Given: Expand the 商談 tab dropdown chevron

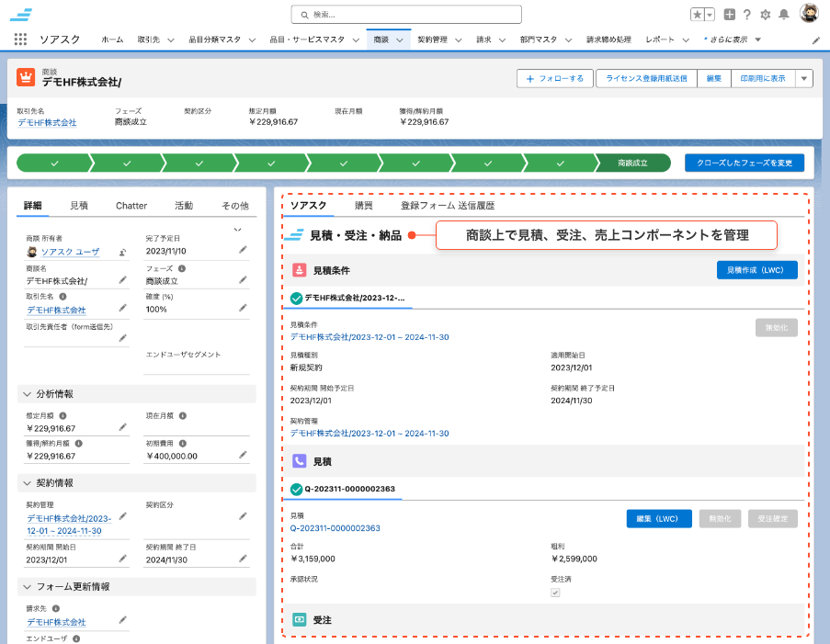Looking at the screenshot, I should 400,40.
